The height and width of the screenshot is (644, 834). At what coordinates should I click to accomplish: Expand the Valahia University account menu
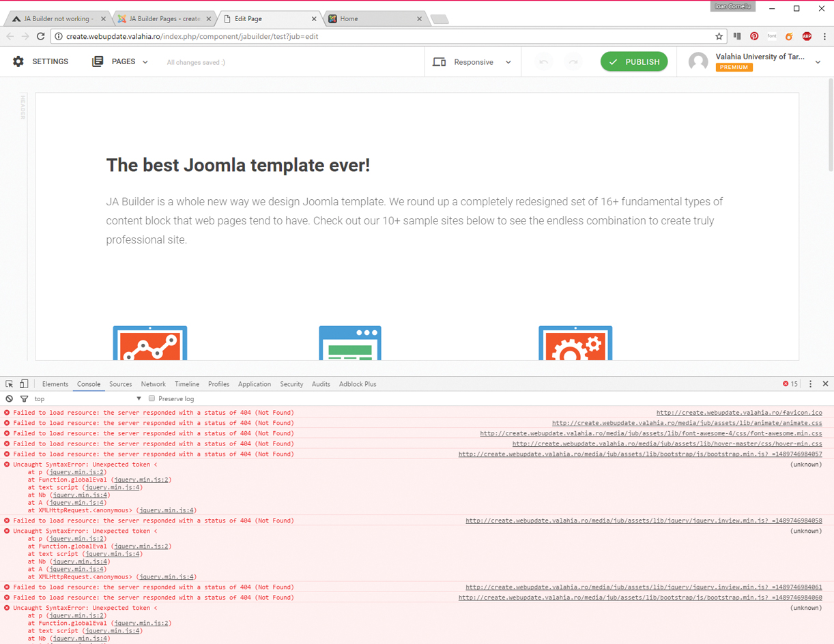(x=818, y=62)
